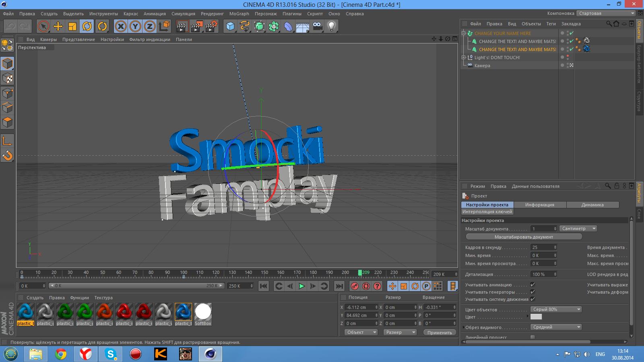This screenshot has height=362, width=644.
Task: Render to Picture Viewer
Action: (x=197, y=27)
